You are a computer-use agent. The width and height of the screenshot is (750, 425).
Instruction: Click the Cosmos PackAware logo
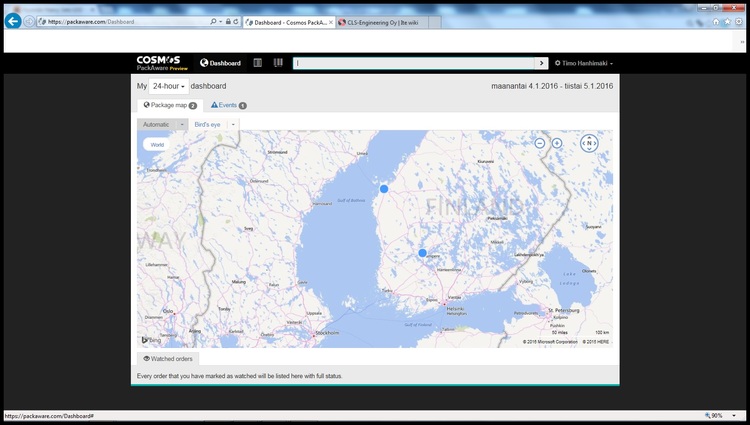[162, 63]
